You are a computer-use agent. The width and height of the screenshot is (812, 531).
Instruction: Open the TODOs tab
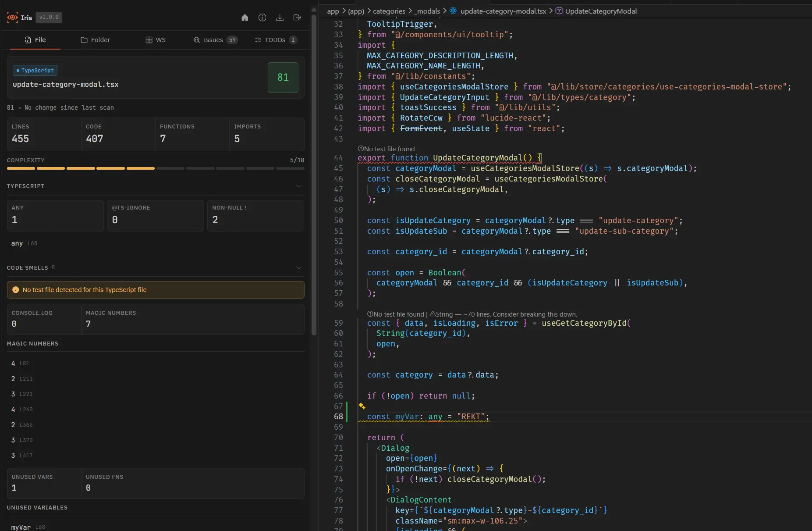coord(276,40)
